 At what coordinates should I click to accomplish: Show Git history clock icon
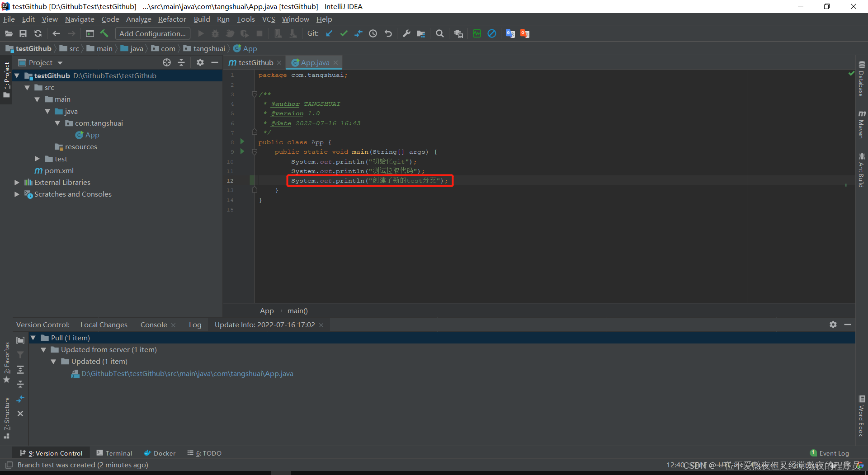(x=373, y=33)
